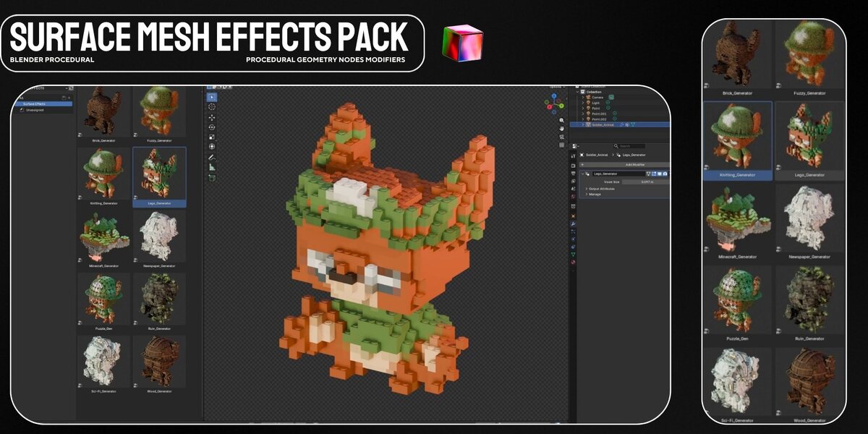The width and height of the screenshot is (868, 434).
Task: Expand Soldier_Animal in the outliner
Action: point(583,124)
